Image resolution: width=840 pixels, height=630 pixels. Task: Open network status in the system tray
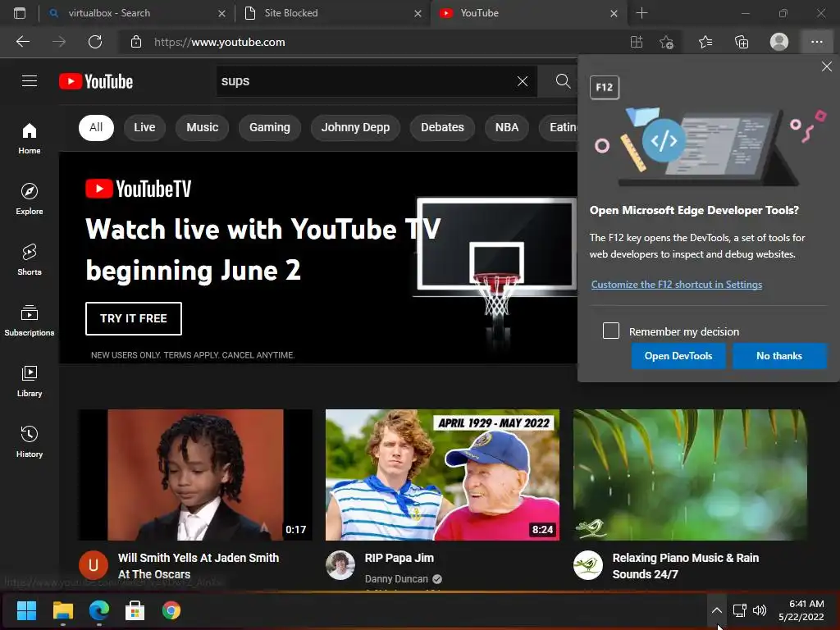tap(740, 610)
